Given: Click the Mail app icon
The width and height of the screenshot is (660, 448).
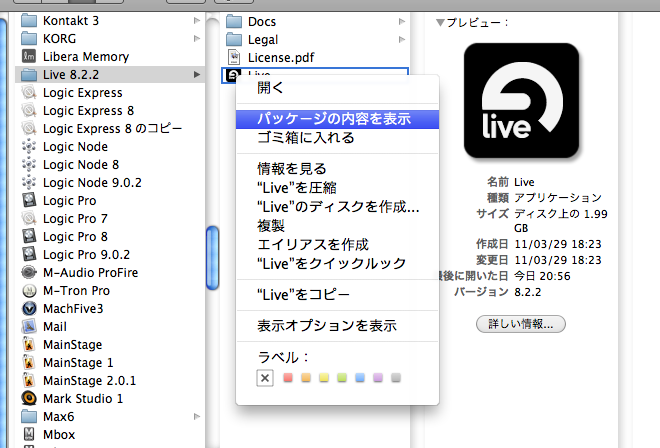Looking at the screenshot, I should (29, 326).
